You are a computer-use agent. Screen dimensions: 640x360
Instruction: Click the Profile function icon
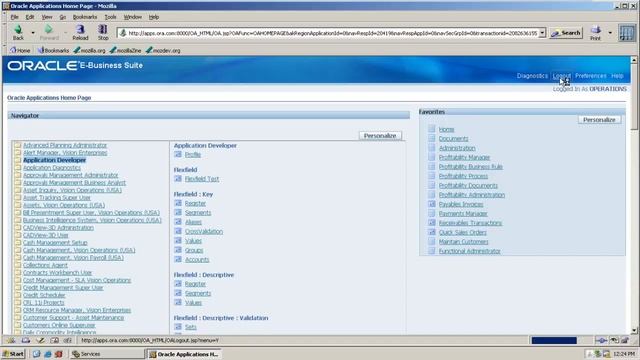(x=178, y=154)
